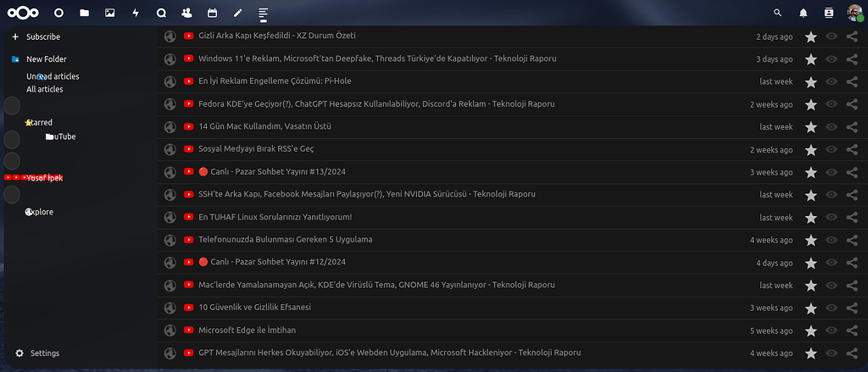Toggle unread eye on 'Gizli Arka Kapı Keşfedildi'

832,36
